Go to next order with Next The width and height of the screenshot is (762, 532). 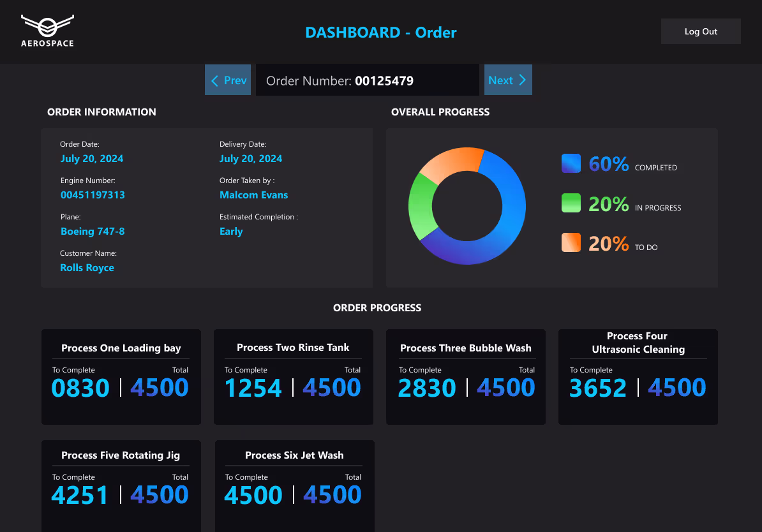pos(508,80)
